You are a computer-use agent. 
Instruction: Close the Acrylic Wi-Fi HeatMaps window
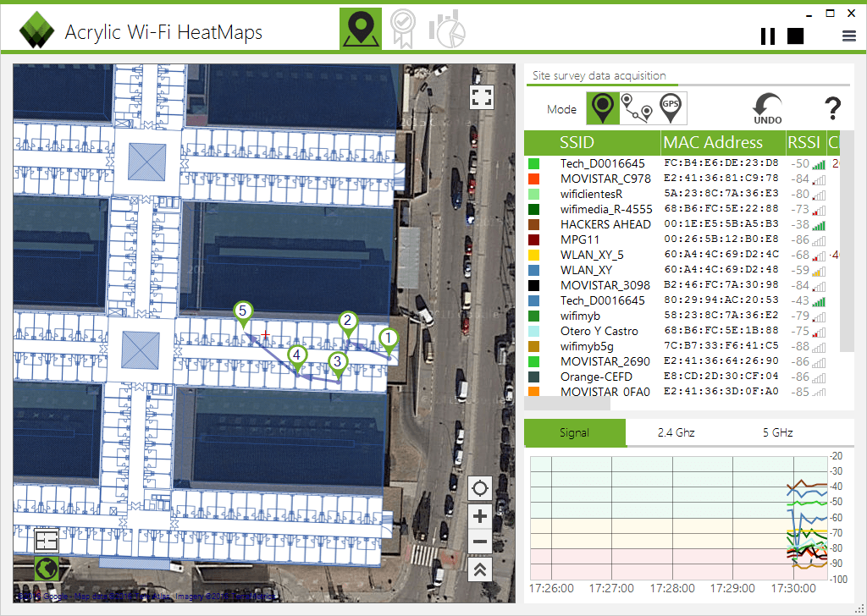coord(852,14)
